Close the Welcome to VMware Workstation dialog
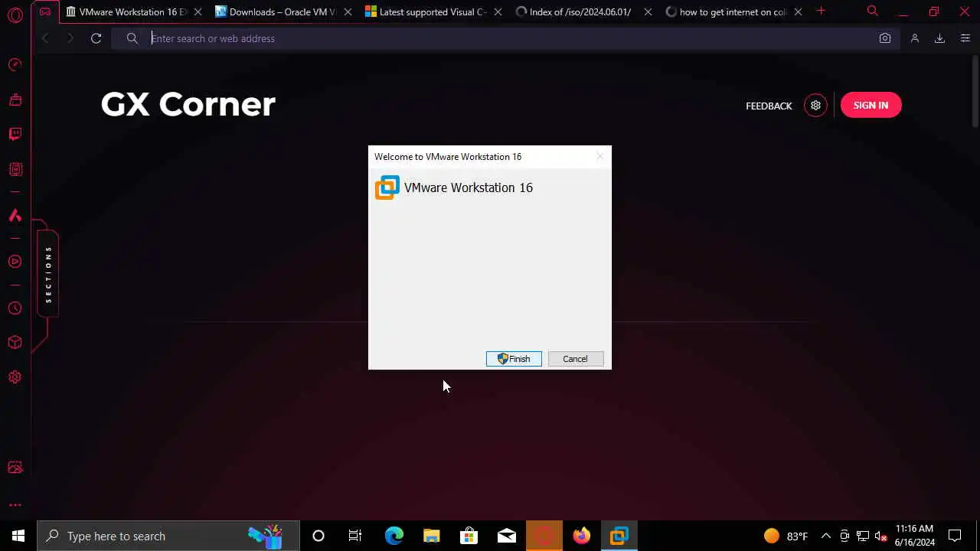980x551 pixels. [x=599, y=156]
